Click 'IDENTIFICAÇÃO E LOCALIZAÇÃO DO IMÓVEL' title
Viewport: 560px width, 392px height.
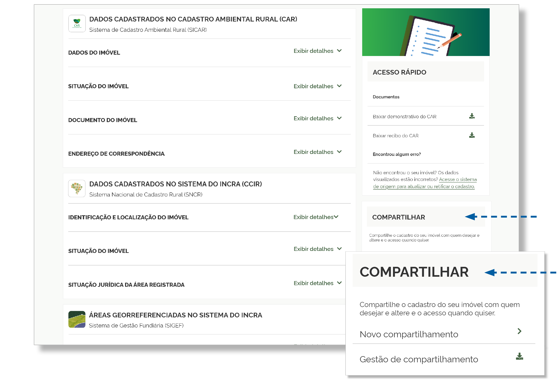pyautogui.click(x=128, y=217)
